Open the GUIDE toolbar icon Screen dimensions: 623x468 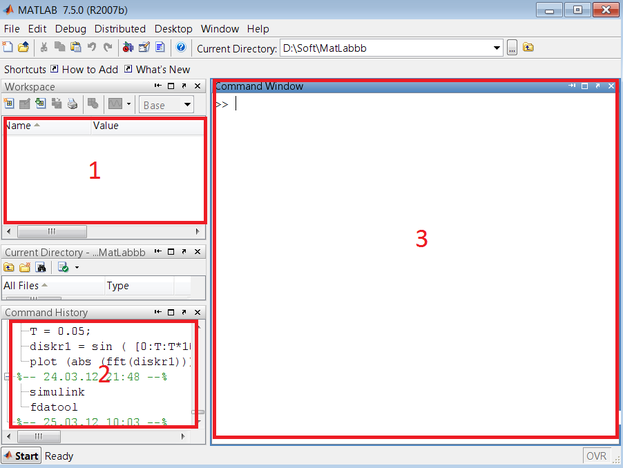point(144,47)
